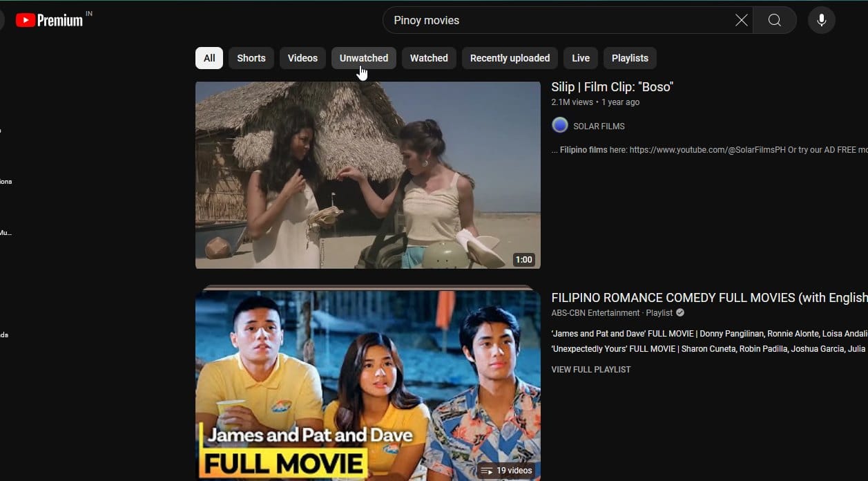Play the Silip film clip thumbnail
The width and height of the screenshot is (868, 481).
click(x=368, y=175)
